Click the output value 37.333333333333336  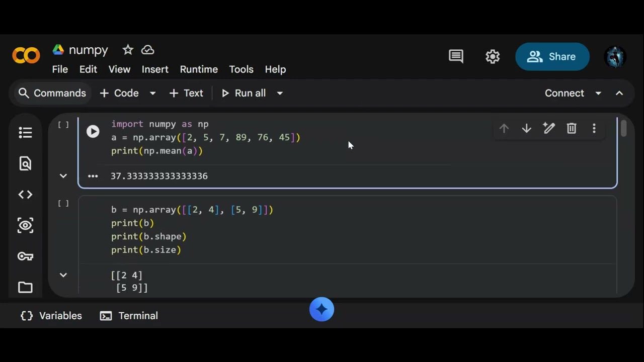tap(159, 176)
